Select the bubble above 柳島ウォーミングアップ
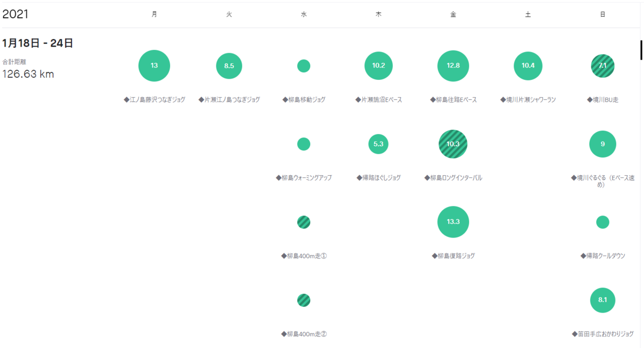Screen dimensions: 644x348 304,144
